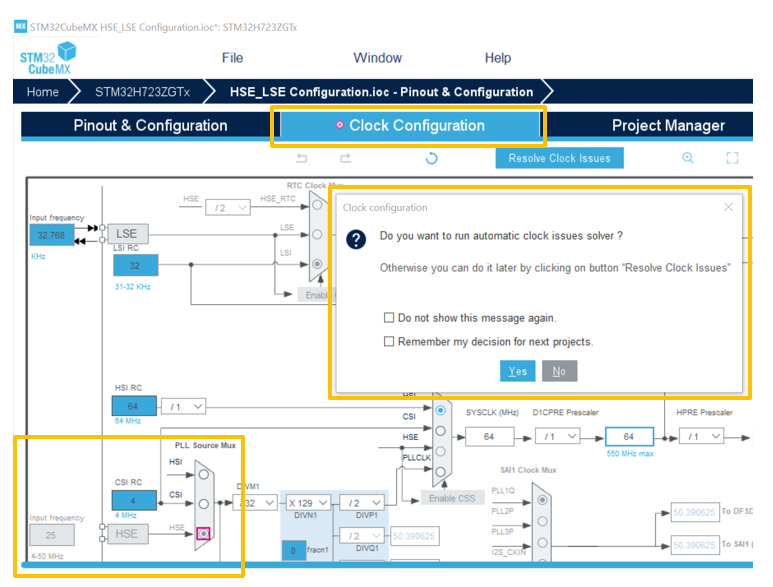This screenshot has height=587, width=773.
Task: Click the question mark icon in dialog
Action: 356,240
